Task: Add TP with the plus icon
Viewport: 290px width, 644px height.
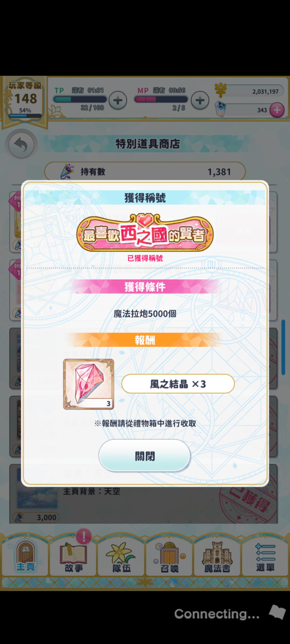Action: coord(118,100)
